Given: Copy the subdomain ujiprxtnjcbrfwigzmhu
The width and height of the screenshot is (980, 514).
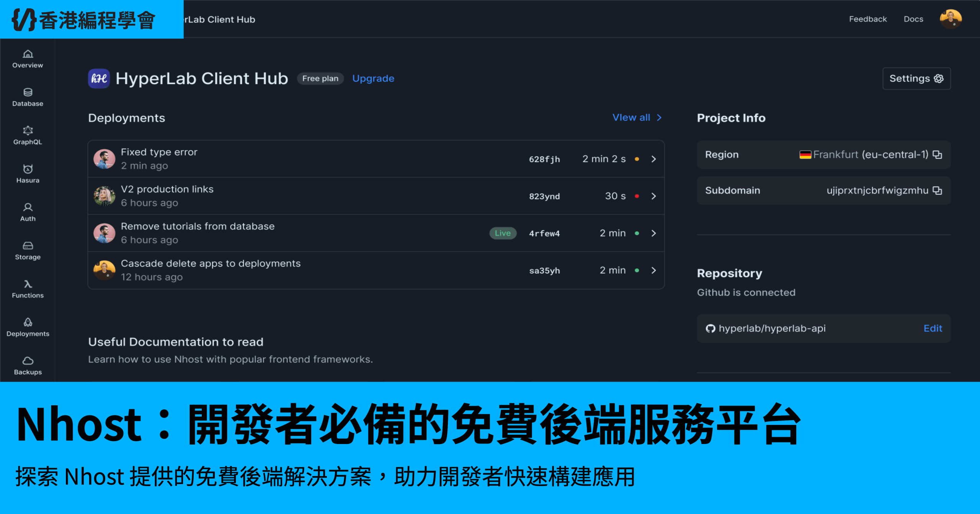Looking at the screenshot, I should (937, 191).
